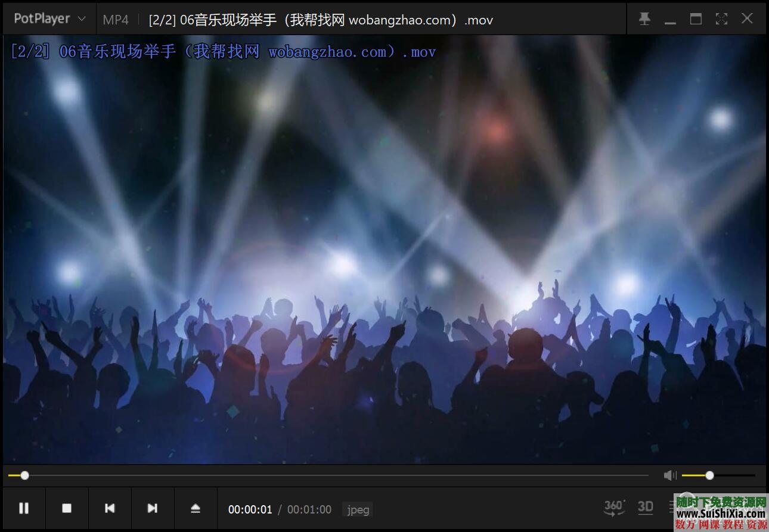Skip to the next file in playlist
The image size is (769, 532).
(x=153, y=508)
